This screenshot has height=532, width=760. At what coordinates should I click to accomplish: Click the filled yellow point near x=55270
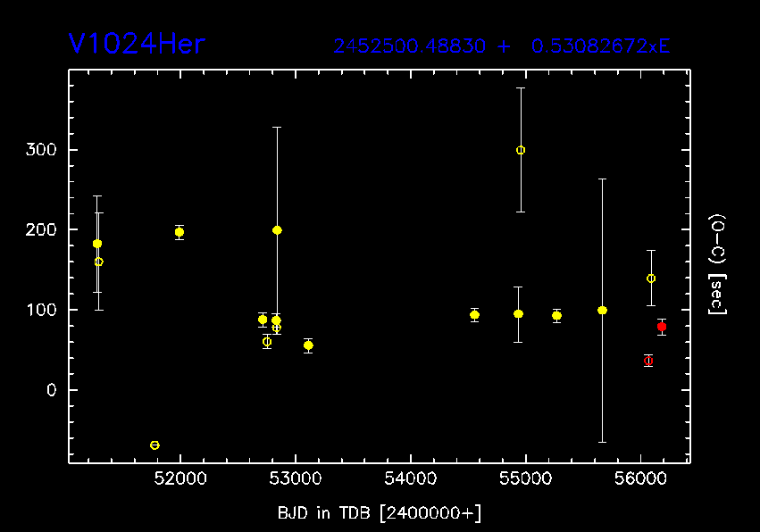pos(556,315)
